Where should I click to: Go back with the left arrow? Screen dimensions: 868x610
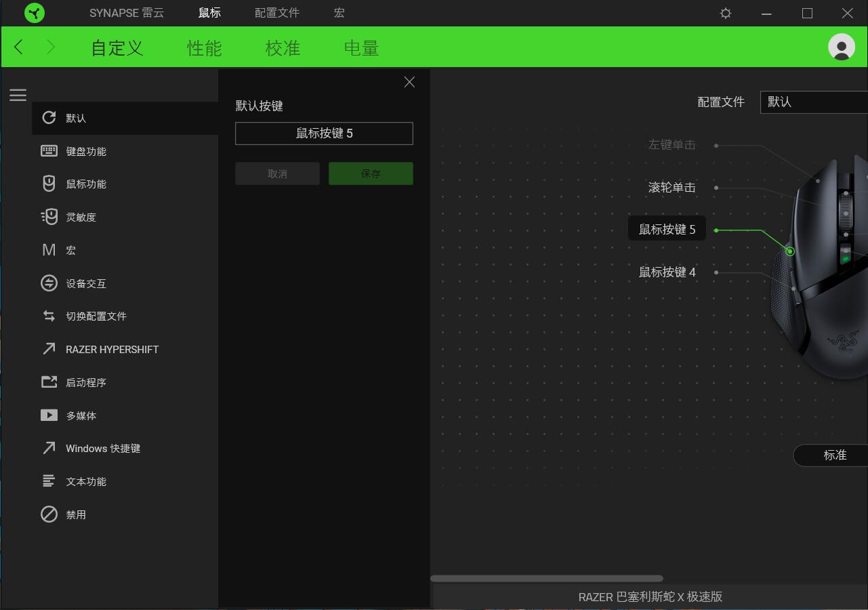[18, 47]
